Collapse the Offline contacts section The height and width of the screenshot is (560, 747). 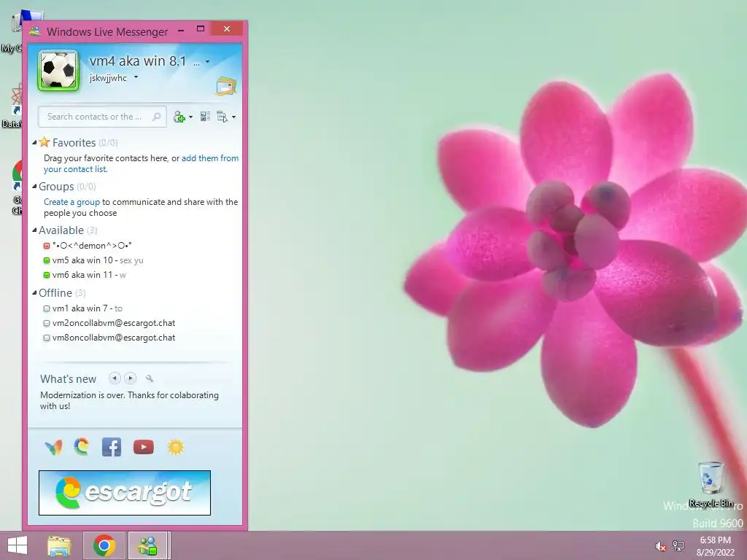pos(34,293)
